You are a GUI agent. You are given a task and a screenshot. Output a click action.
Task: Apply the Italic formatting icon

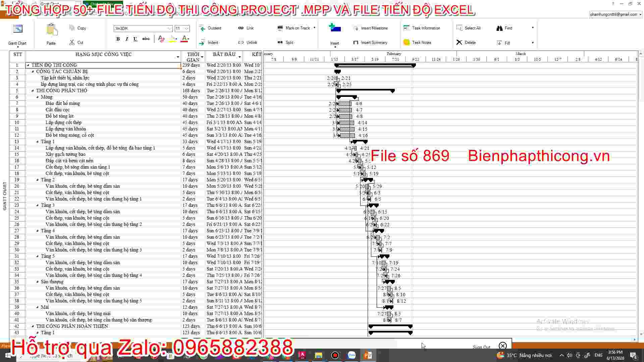[126, 39]
